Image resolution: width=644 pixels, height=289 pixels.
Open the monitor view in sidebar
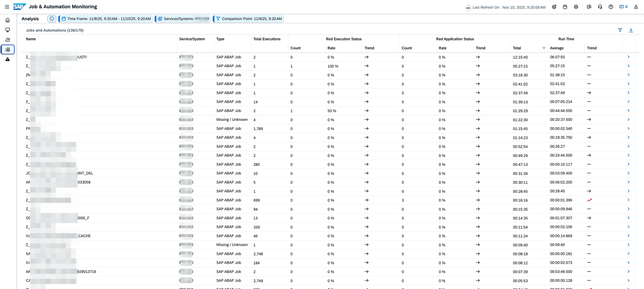(x=8, y=30)
